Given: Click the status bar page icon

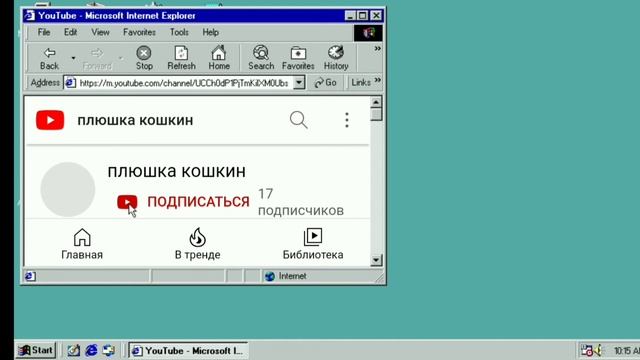Looking at the screenshot, I should point(30,276).
